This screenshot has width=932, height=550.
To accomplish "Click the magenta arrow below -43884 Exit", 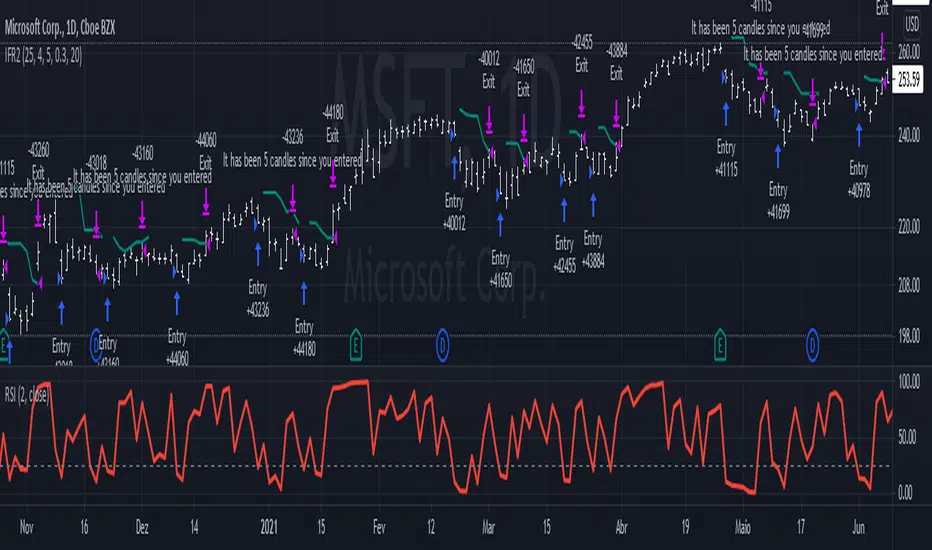I will tap(616, 113).
